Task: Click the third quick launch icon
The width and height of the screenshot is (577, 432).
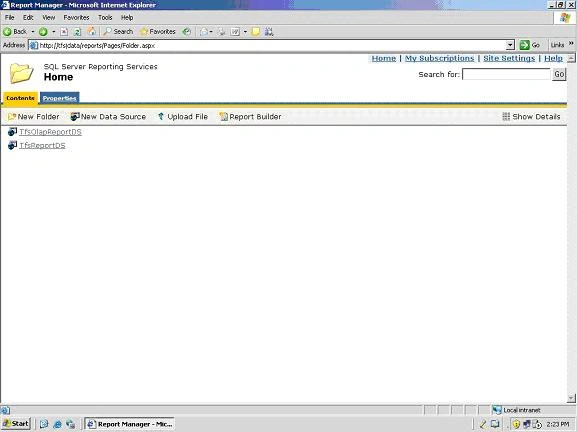Action: tap(70, 424)
